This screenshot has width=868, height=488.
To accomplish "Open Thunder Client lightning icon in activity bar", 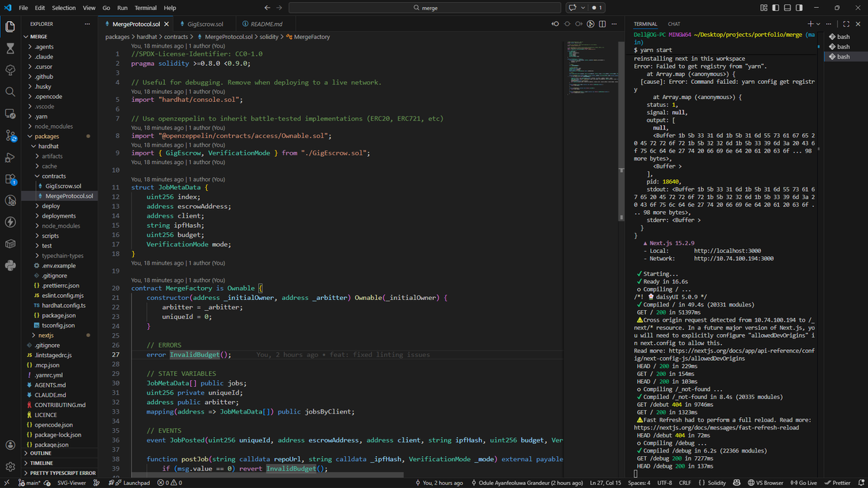I will [x=10, y=222].
